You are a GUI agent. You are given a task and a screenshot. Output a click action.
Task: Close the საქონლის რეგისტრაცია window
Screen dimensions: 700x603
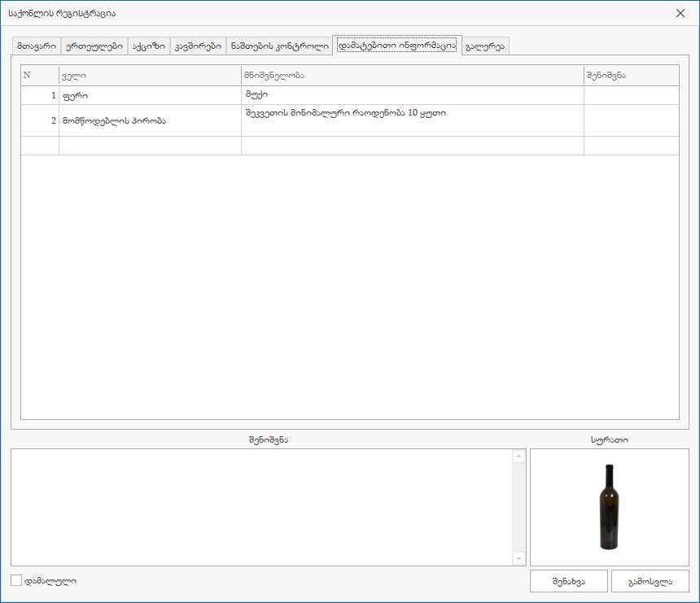(680, 13)
